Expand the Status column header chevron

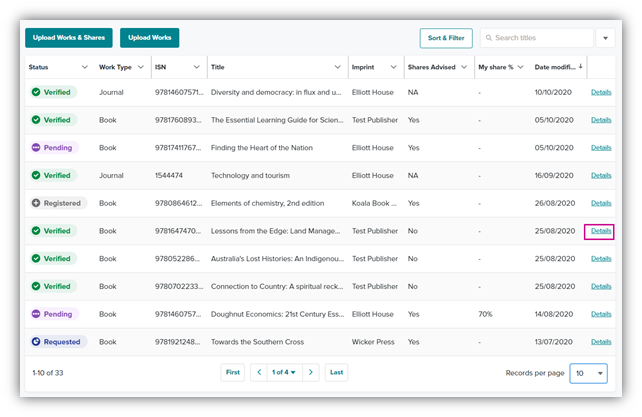click(x=85, y=67)
